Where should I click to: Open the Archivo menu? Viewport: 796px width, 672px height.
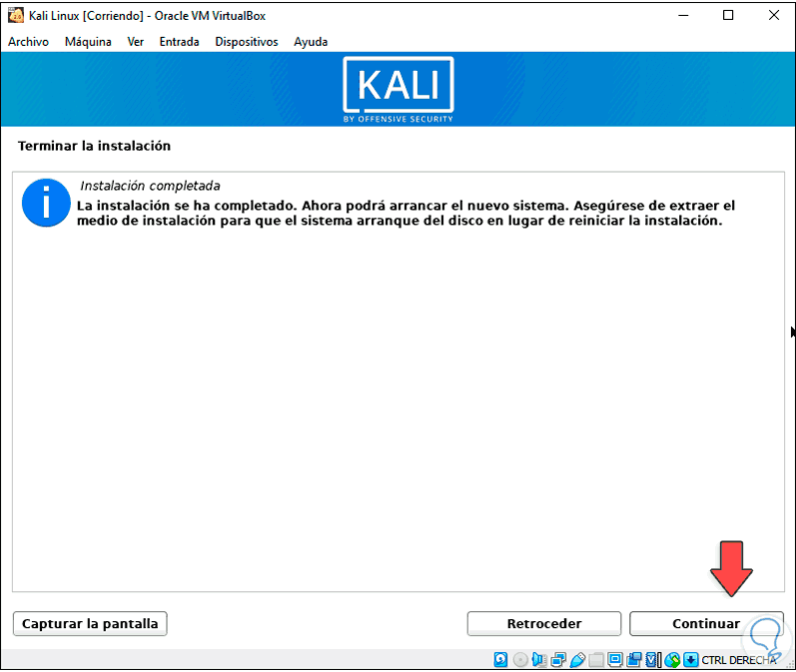pyautogui.click(x=28, y=42)
